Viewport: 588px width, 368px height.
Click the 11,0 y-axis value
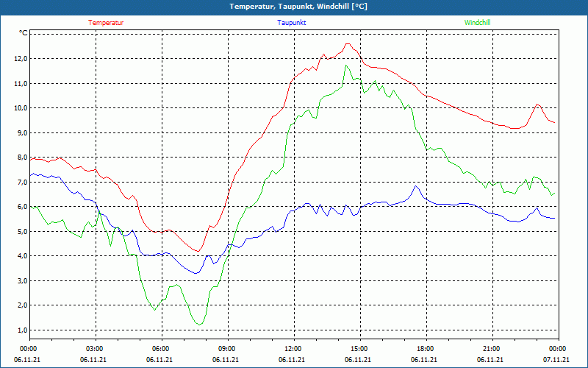coord(21,83)
